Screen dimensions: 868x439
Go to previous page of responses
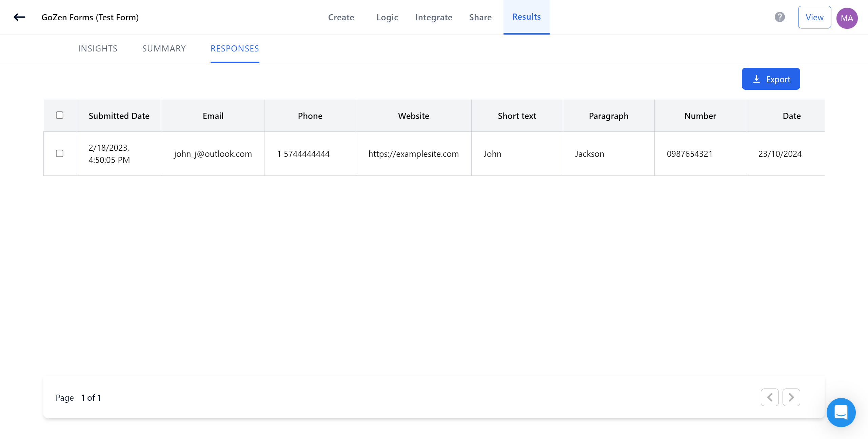tap(770, 397)
